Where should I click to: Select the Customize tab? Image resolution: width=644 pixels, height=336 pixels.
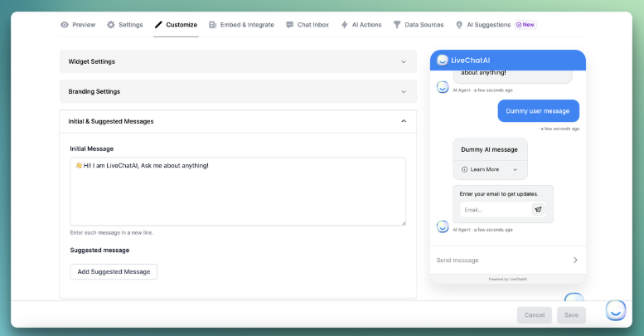pyautogui.click(x=176, y=25)
